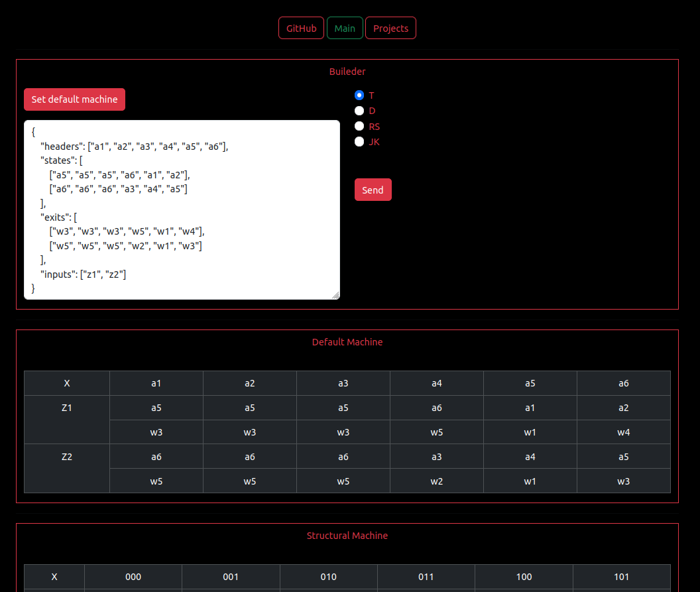Select the RS trigger radio button
The height and width of the screenshot is (592, 700).
pos(359,126)
